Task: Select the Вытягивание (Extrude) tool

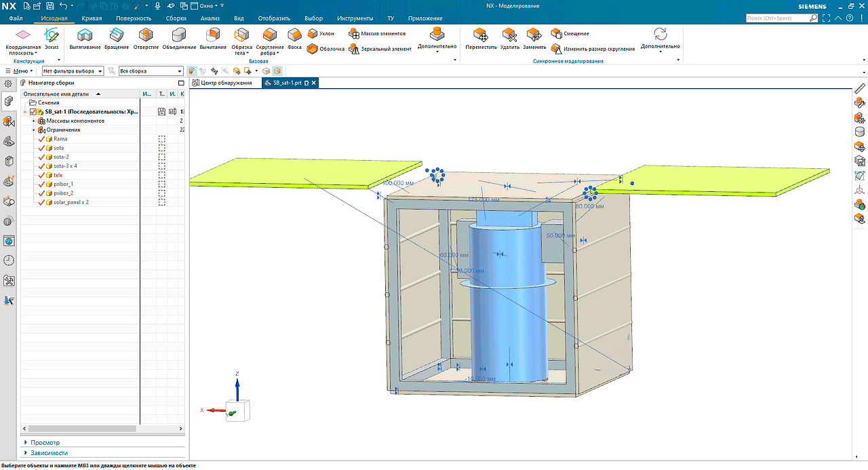Action: coord(85,39)
